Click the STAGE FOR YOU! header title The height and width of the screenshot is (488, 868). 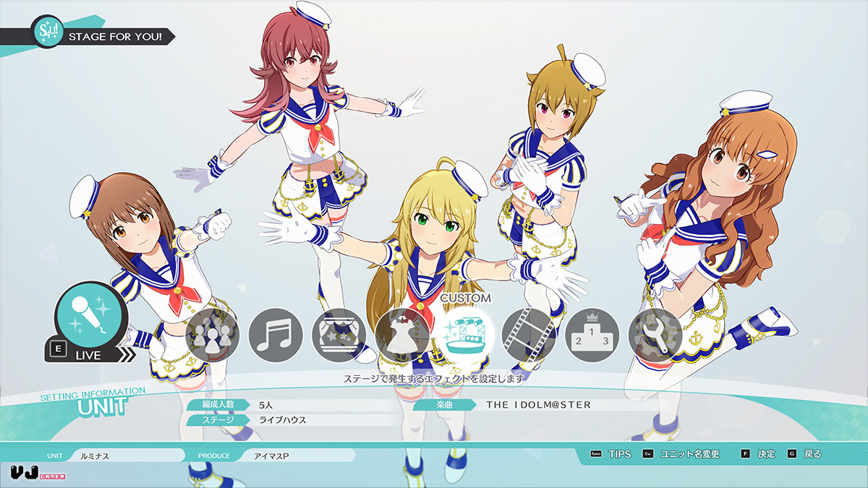pos(116,36)
